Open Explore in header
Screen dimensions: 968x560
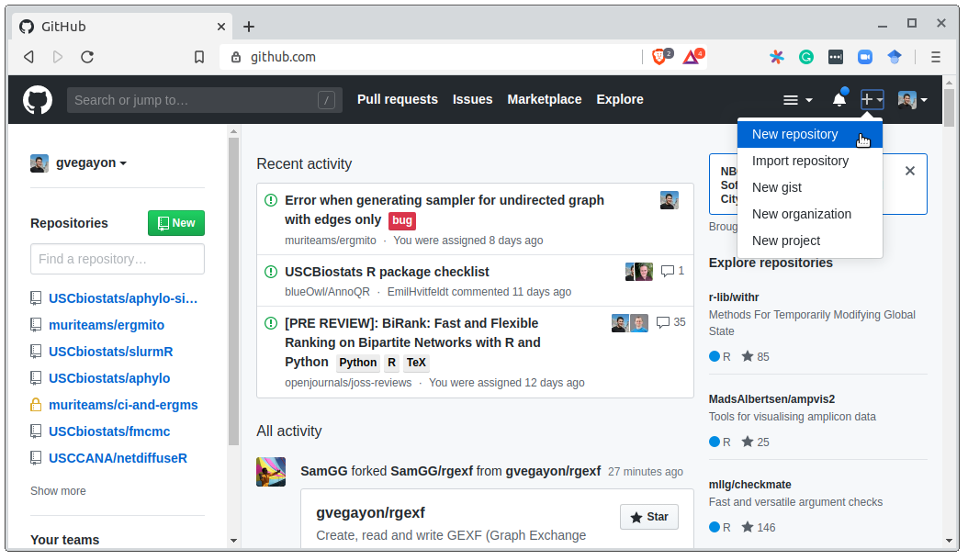pos(620,99)
